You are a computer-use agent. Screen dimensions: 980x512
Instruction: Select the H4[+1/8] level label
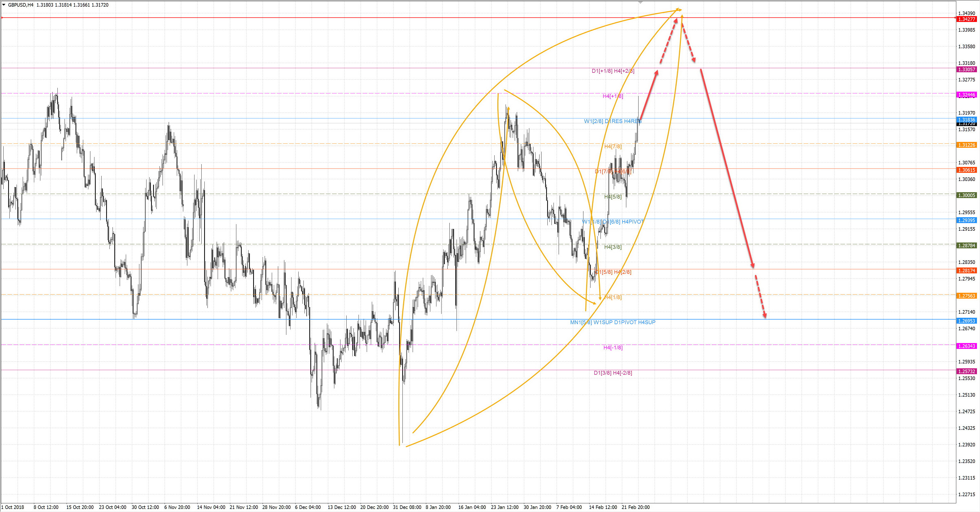pos(612,96)
